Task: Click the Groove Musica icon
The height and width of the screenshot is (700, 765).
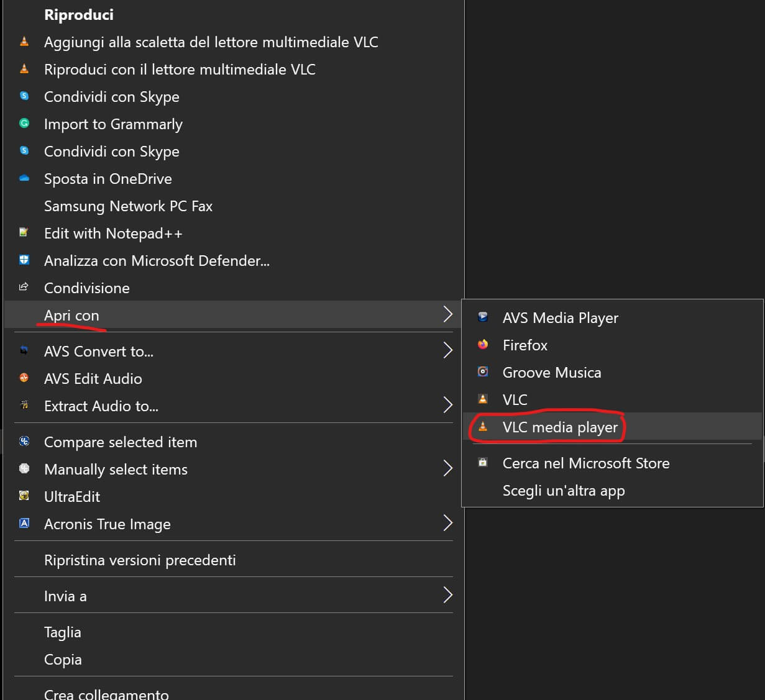Action: point(483,372)
